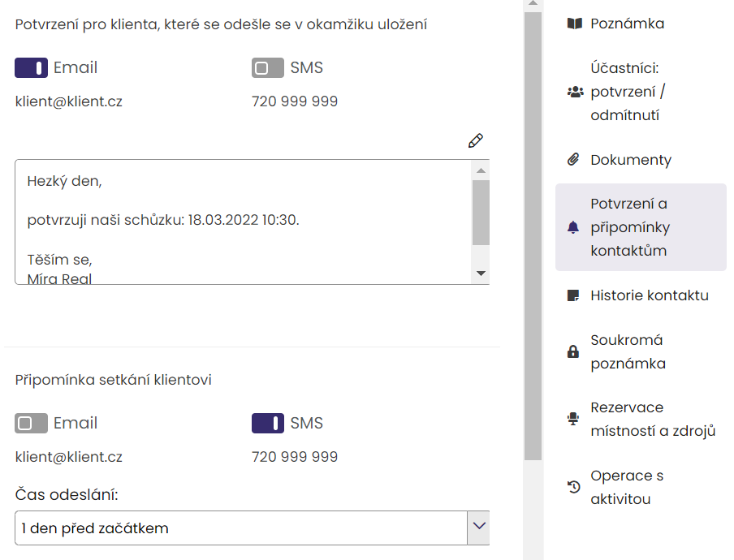Click the klient@klient.cz email address
The width and height of the screenshot is (734, 560).
(69, 102)
